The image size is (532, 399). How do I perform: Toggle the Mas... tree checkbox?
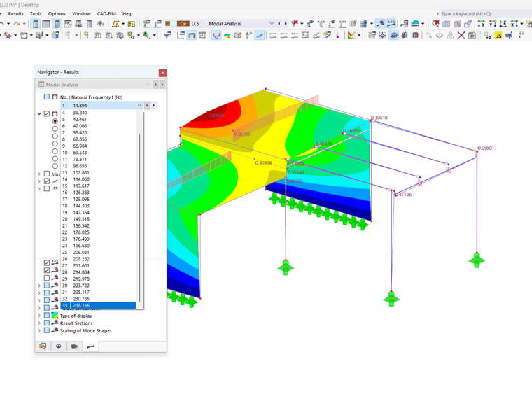pos(47,174)
